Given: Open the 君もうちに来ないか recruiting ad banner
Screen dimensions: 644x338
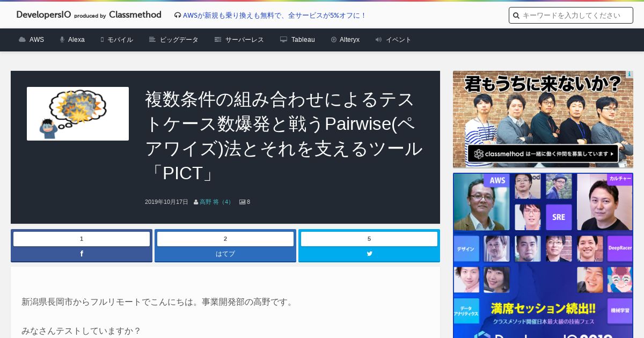Looking at the screenshot, I should [543, 119].
